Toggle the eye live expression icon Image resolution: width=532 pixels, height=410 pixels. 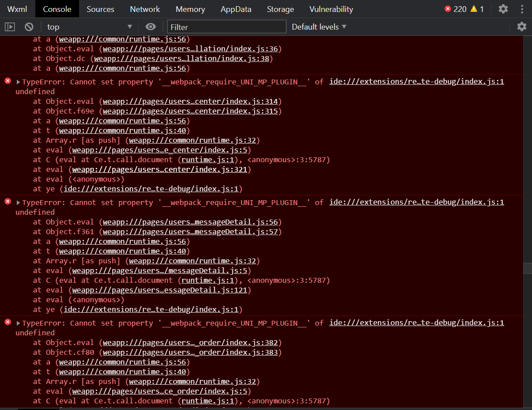[151, 27]
